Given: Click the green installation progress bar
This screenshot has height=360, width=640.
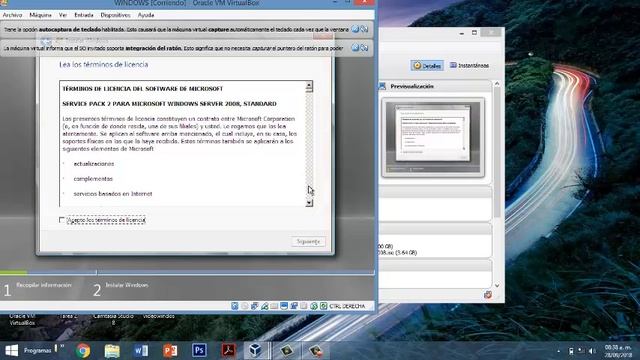Looking at the screenshot, I should (x=14, y=272).
